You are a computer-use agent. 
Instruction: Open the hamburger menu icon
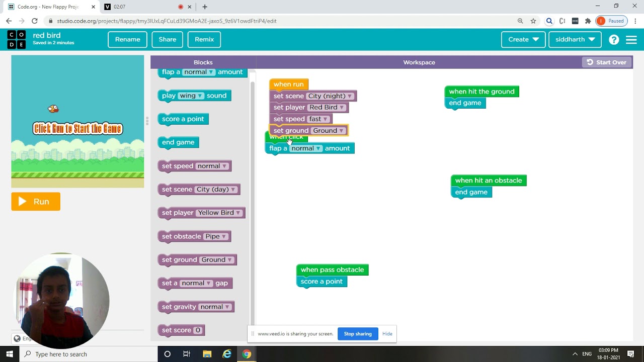coord(631,39)
